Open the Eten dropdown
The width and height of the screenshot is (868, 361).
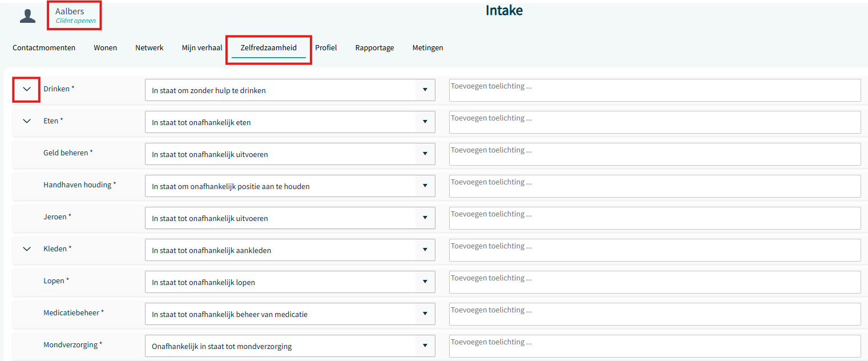pyautogui.click(x=290, y=122)
